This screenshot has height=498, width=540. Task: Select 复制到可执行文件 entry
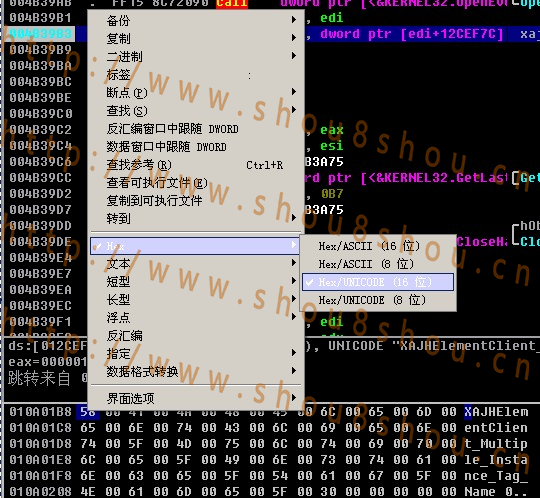(x=196, y=200)
